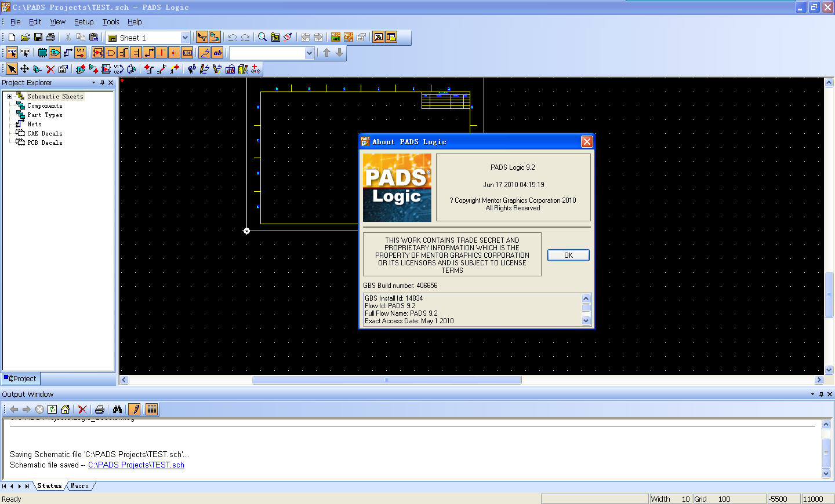
Task: Click the Paste clipboard icon
Action: 93,37
